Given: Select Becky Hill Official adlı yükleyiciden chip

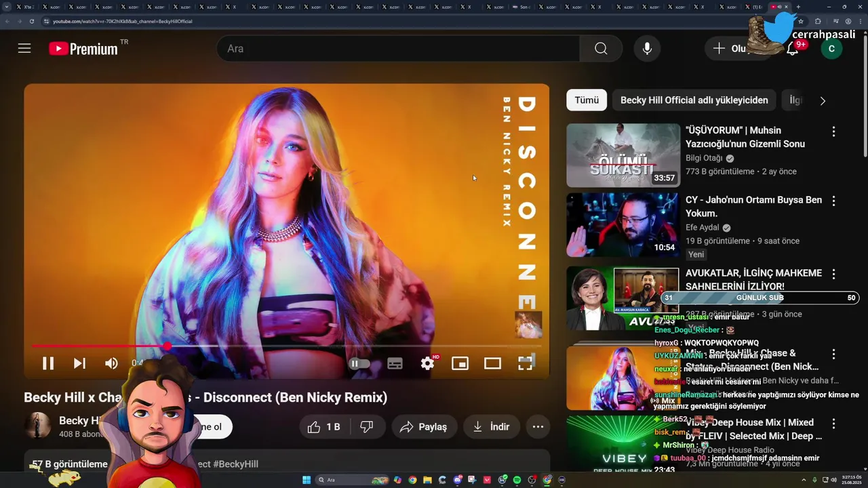Looking at the screenshot, I should 694,100.
